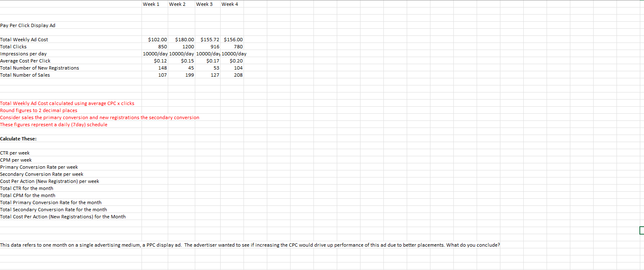Select the CTR per week row
Screen dimensions: 644x270
pyautogui.click(x=15, y=153)
